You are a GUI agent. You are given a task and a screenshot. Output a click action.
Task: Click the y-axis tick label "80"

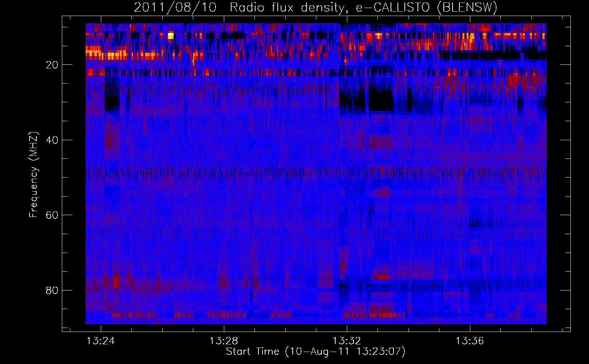coord(52,290)
